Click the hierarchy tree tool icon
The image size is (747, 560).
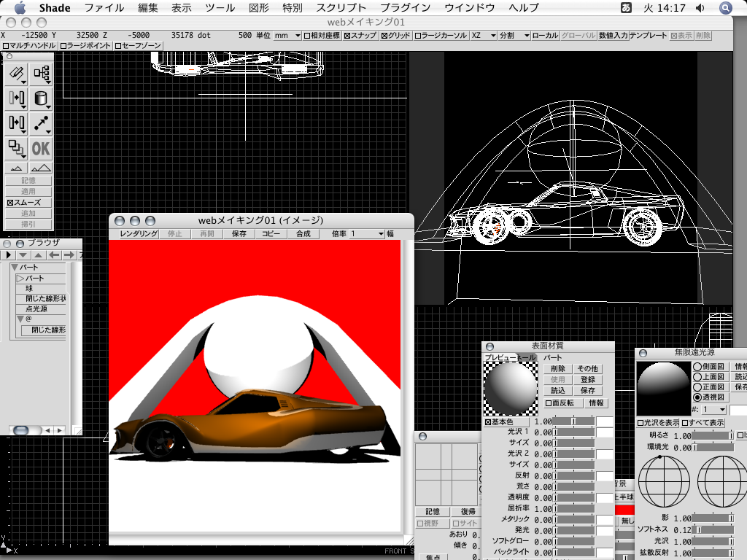[42, 74]
